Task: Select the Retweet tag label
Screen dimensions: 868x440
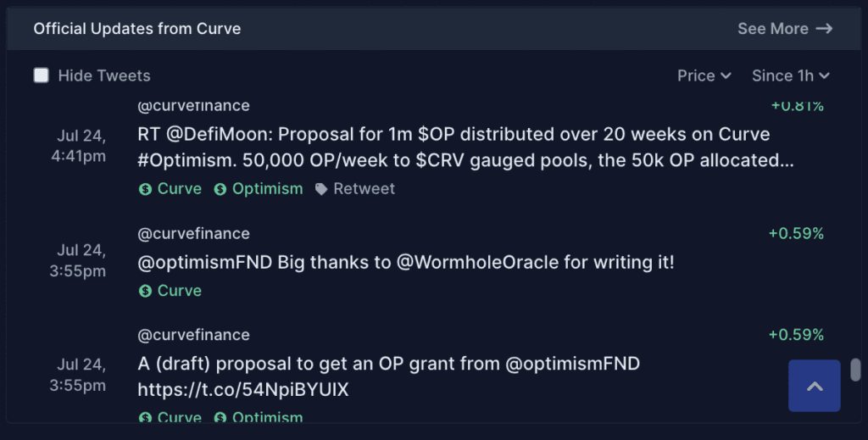Action: click(364, 189)
